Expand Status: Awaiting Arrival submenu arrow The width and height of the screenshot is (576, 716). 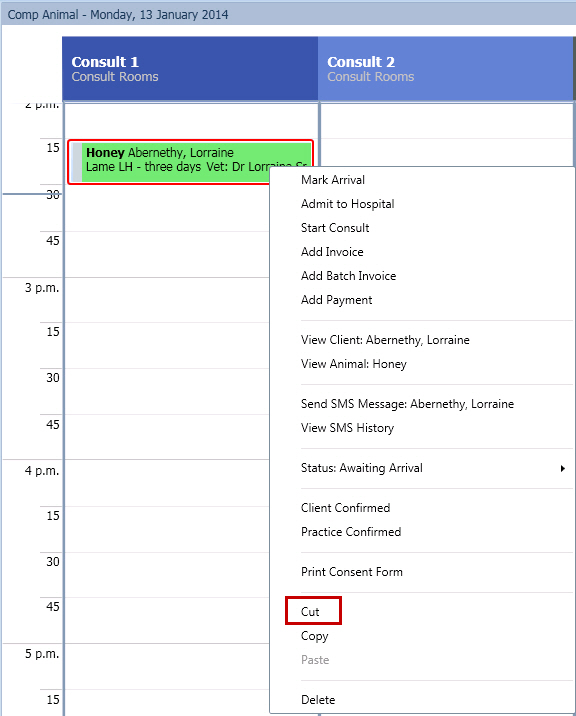(563, 468)
